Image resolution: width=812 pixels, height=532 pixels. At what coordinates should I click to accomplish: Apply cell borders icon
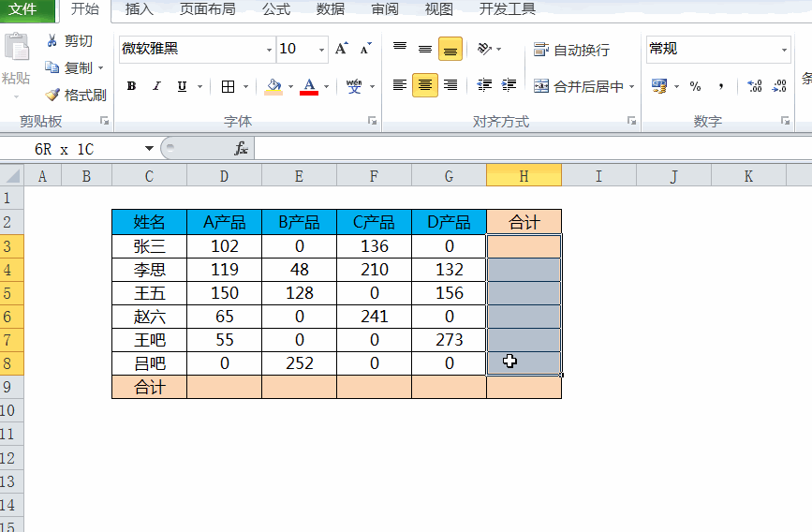[x=228, y=86]
